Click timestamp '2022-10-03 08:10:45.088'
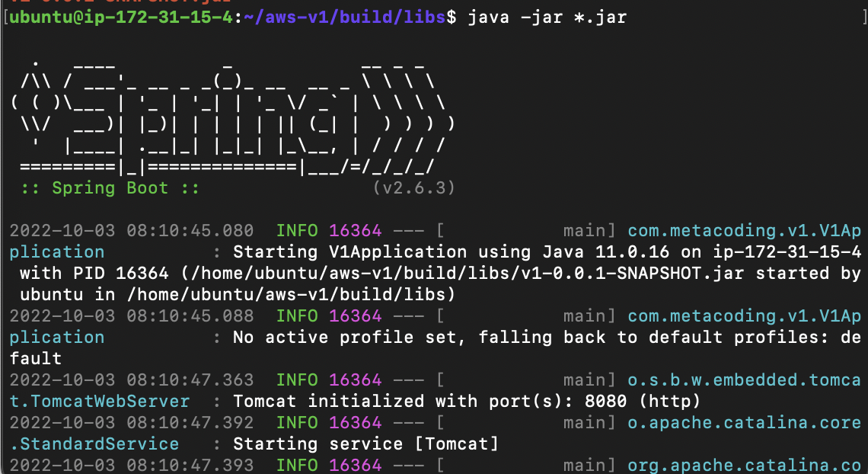The image size is (868, 474). [x=132, y=315]
